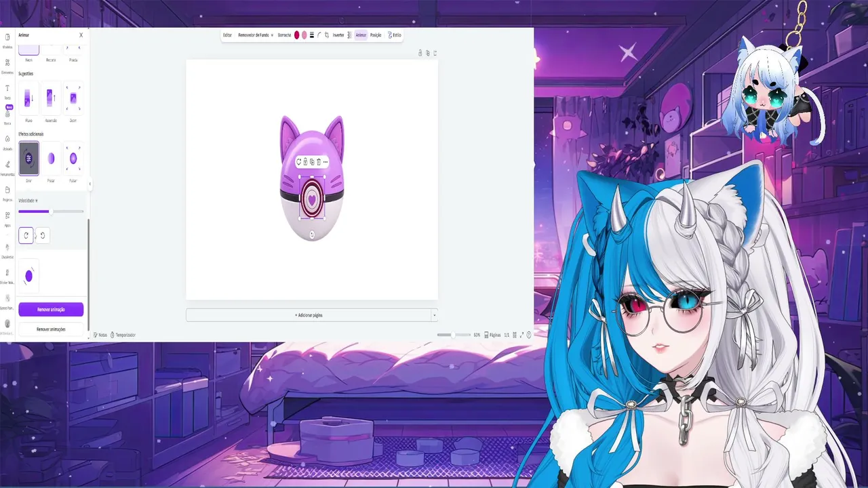Open the help question mark icon
The image size is (868, 488).
pos(529,335)
